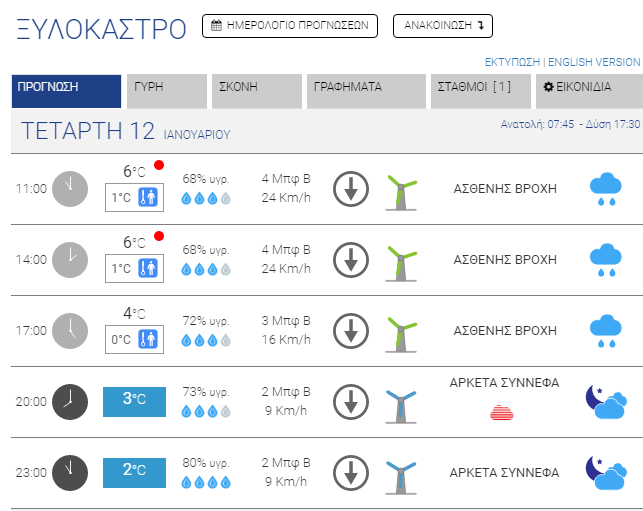Viewport: 643px width, 511px height.
Task: Click the red alert dot at 14:00
Action: click(158, 237)
